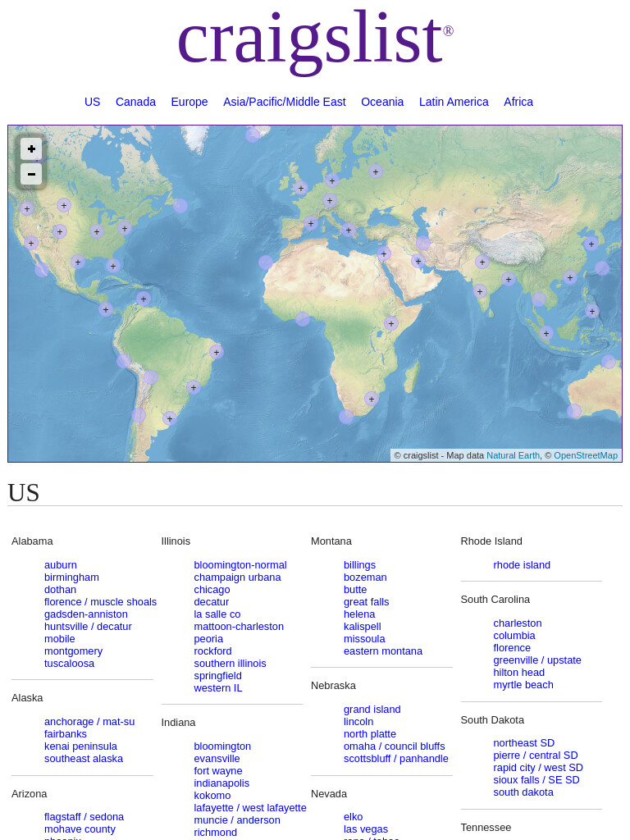Expand map cluster over Greece
Image resolution: width=630 pixels, height=840 pixels.
[348, 231]
